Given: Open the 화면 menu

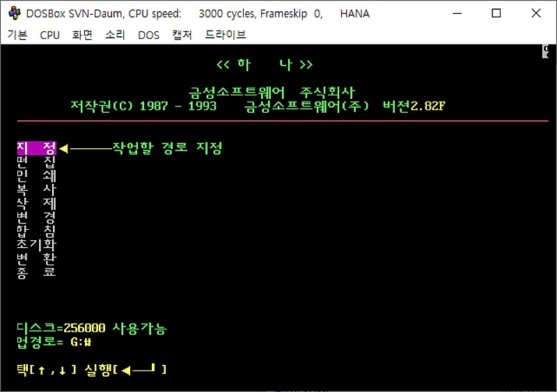Looking at the screenshot, I should 82,35.
